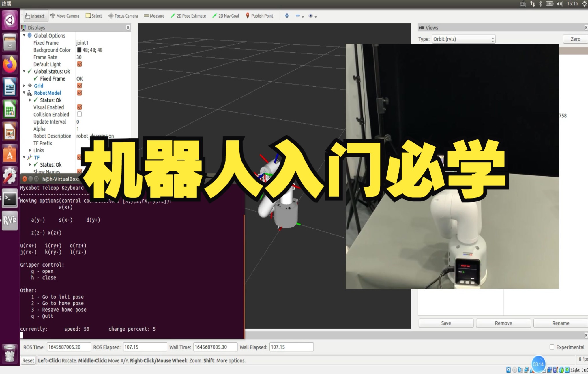588x374 pixels.
Task: Use the 2D Pose Estimate tool
Action: [x=188, y=16]
